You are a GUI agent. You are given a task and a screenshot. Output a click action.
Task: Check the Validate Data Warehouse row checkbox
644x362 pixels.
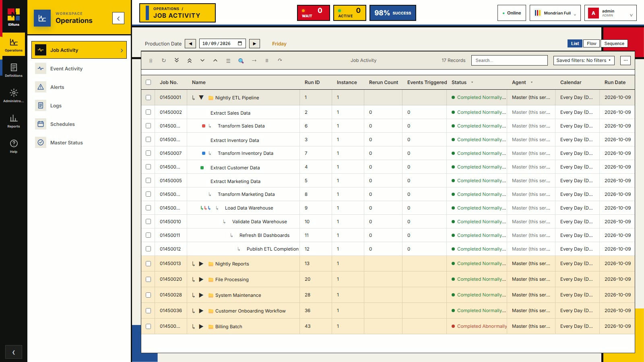(x=148, y=222)
